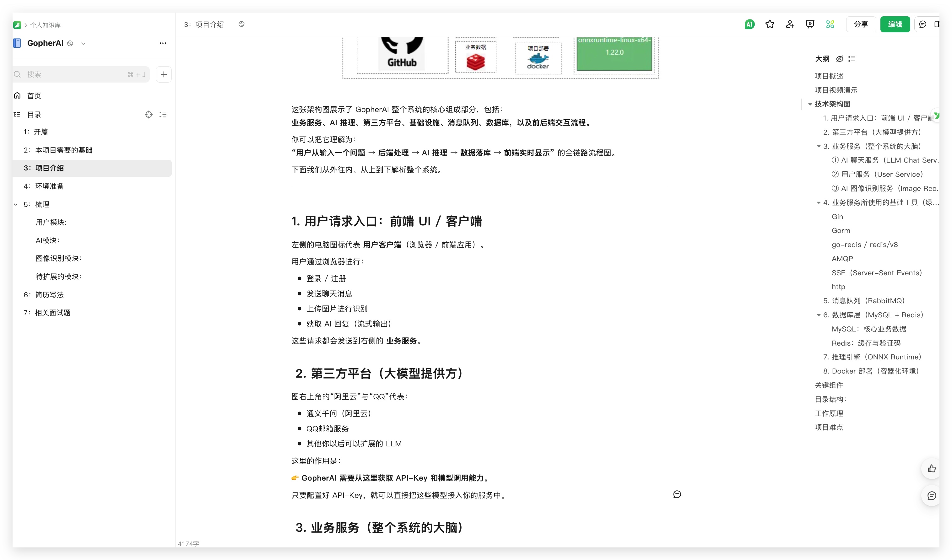Toggle outline visibility eye icon

tap(839, 59)
